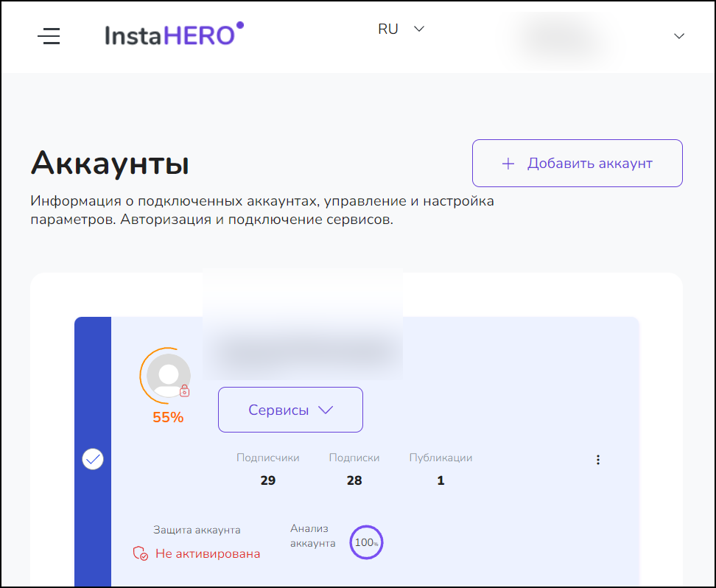Open the hamburger navigation menu

(49, 36)
